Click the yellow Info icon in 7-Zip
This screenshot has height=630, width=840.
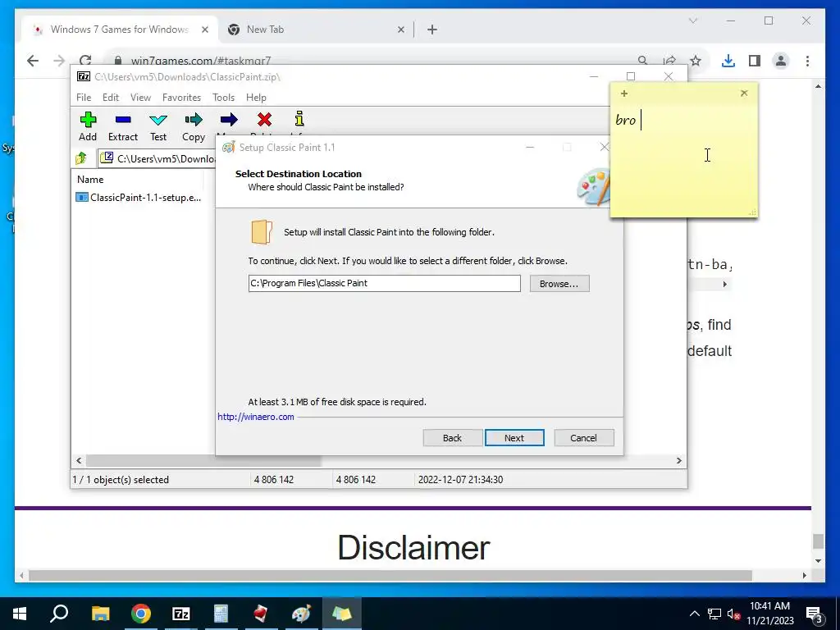pyautogui.click(x=299, y=118)
